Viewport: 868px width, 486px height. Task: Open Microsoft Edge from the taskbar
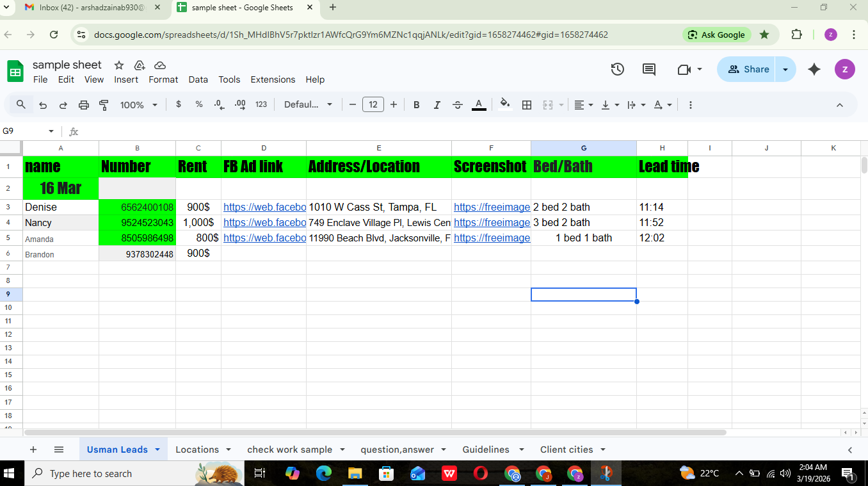coord(323,473)
